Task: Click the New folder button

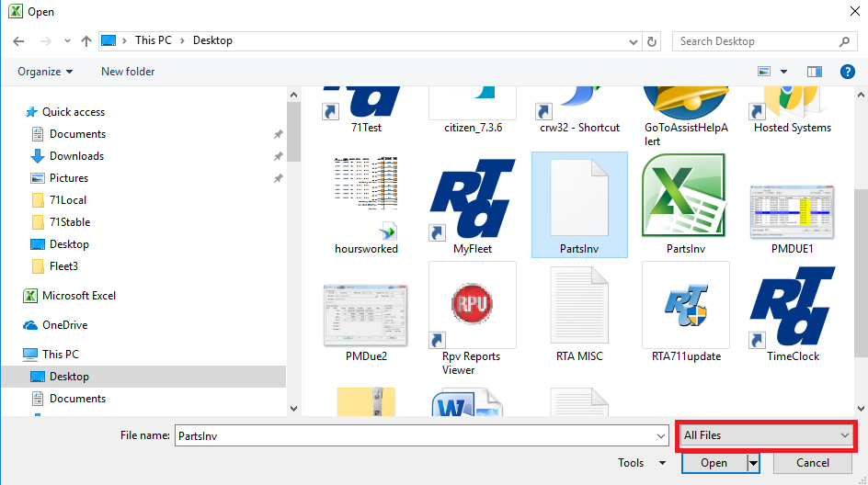Action: click(x=128, y=72)
